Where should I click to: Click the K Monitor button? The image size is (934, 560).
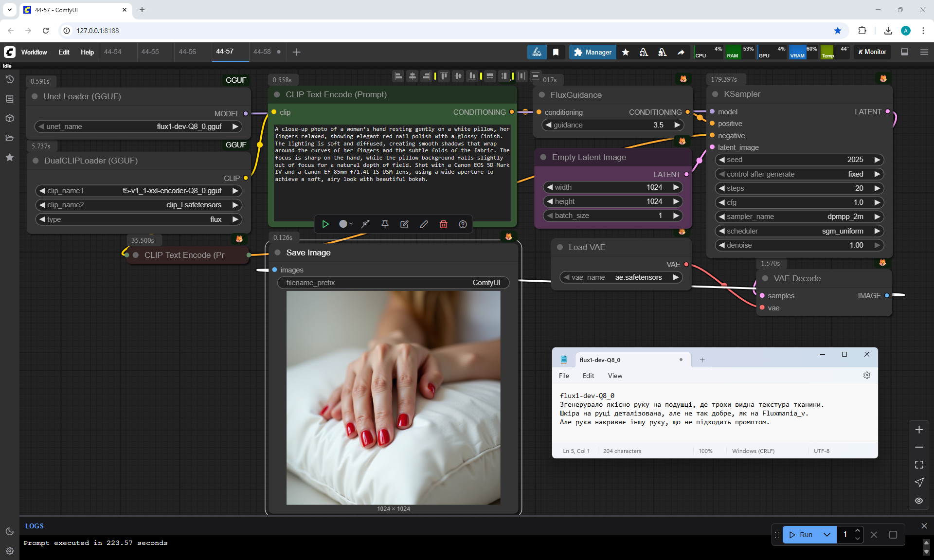[x=872, y=52]
